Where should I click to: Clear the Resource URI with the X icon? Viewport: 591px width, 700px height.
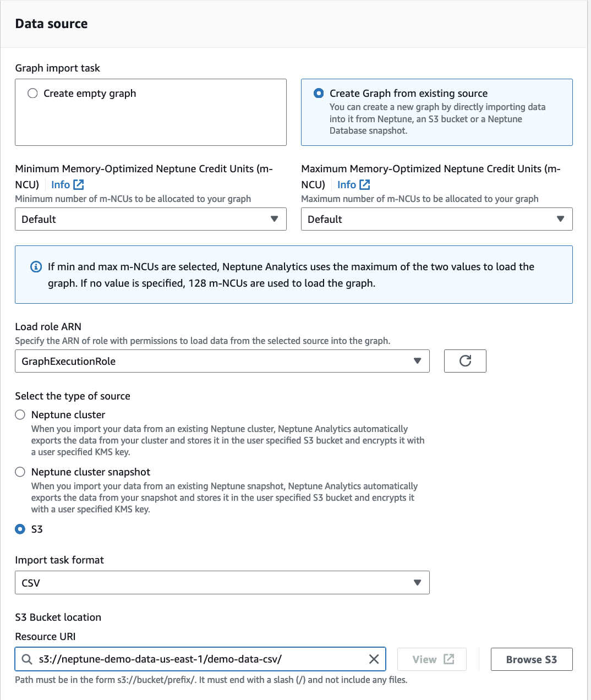(x=374, y=659)
